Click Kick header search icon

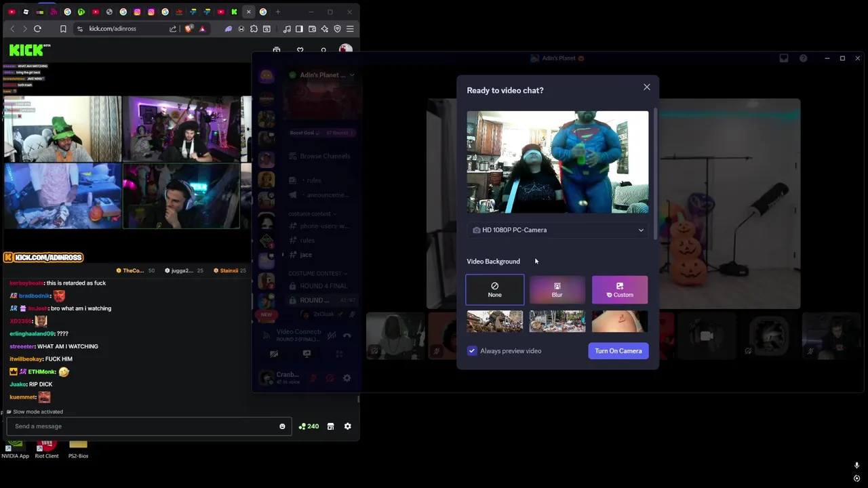(x=323, y=49)
